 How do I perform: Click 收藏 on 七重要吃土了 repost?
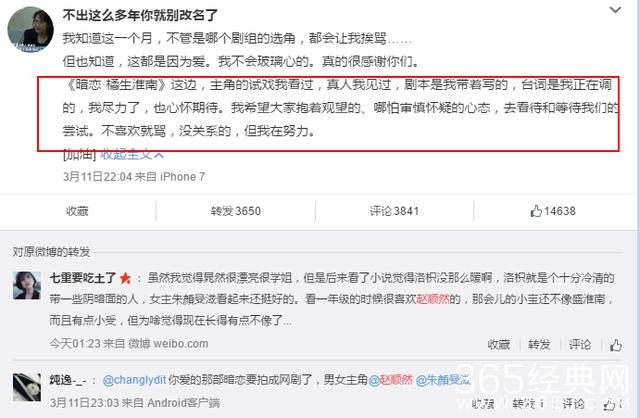499,345
